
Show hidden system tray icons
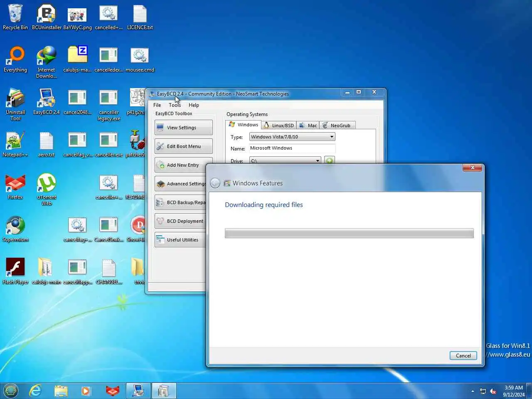[x=473, y=391]
